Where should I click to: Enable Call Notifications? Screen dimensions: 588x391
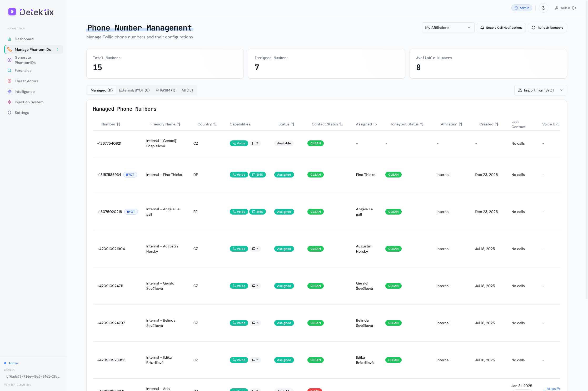point(501,28)
